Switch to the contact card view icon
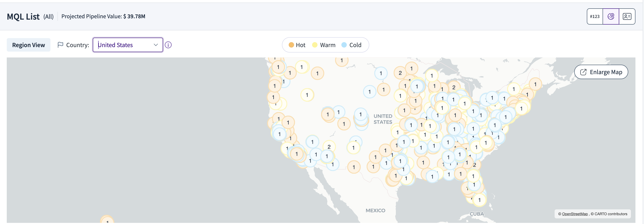The width and height of the screenshot is (644, 224). 627,16
